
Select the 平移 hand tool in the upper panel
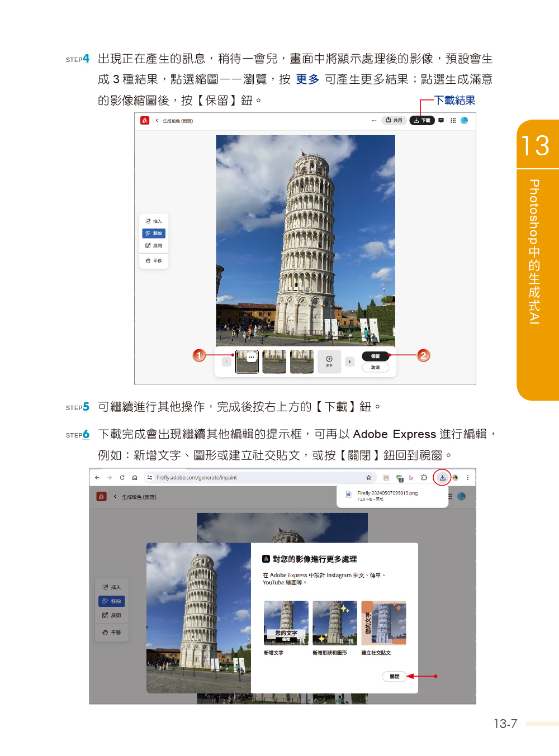(154, 261)
